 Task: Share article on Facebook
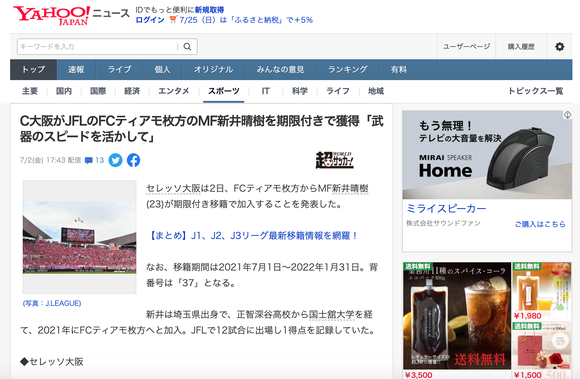click(134, 160)
